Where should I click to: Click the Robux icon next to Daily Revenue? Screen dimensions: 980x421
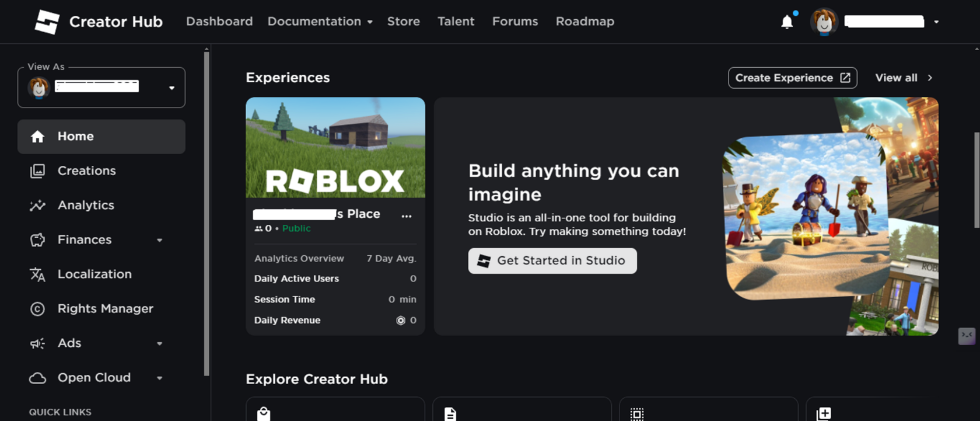401,321
